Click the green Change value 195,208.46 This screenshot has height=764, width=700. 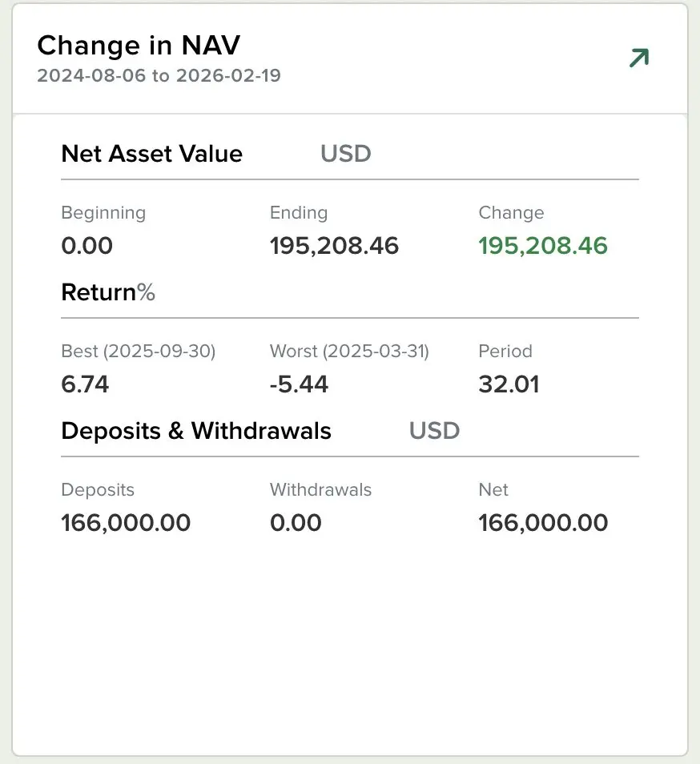coord(543,246)
